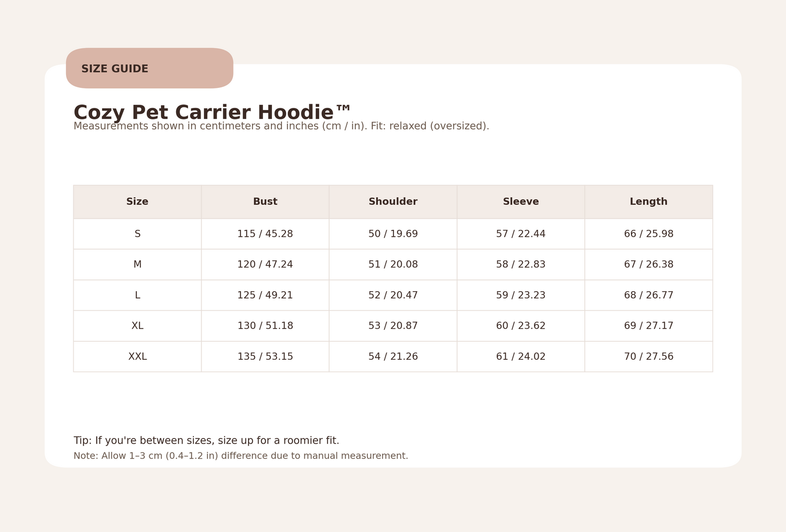Click the SIZE GUIDE badge
Screen dimensions: 786x532
[x=149, y=69]
